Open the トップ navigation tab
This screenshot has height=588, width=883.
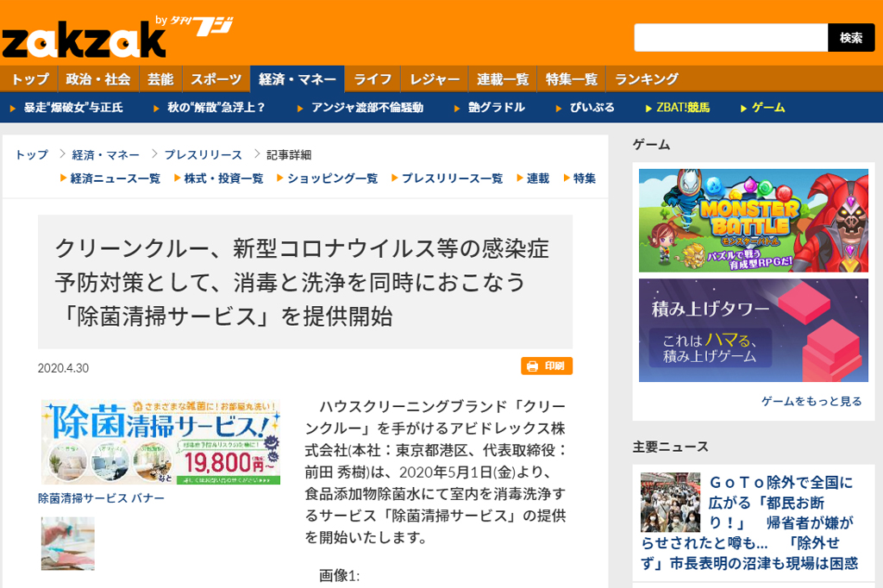[30, 79]
